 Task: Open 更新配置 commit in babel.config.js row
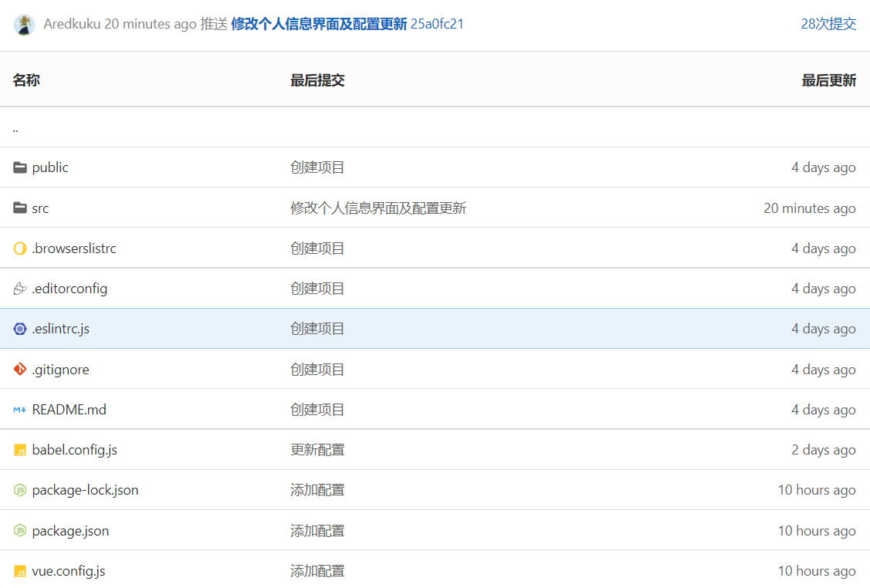tap(317, 450)
